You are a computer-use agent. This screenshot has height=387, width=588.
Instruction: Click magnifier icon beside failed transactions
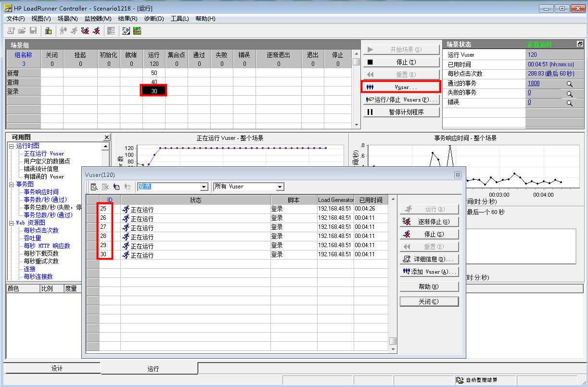pos(569,93)
